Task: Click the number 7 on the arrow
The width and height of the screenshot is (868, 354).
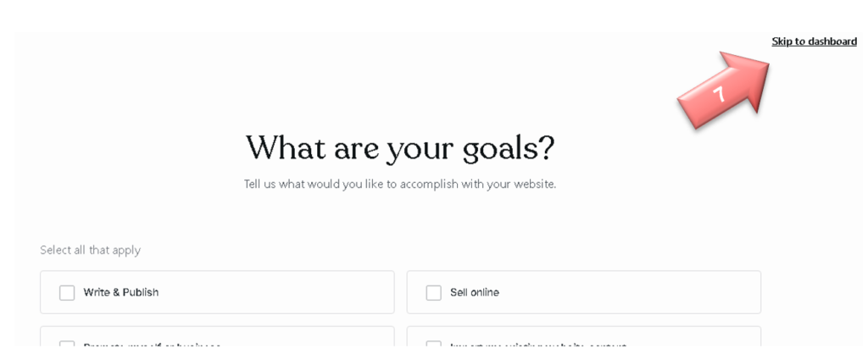Action: pos(719,95)
